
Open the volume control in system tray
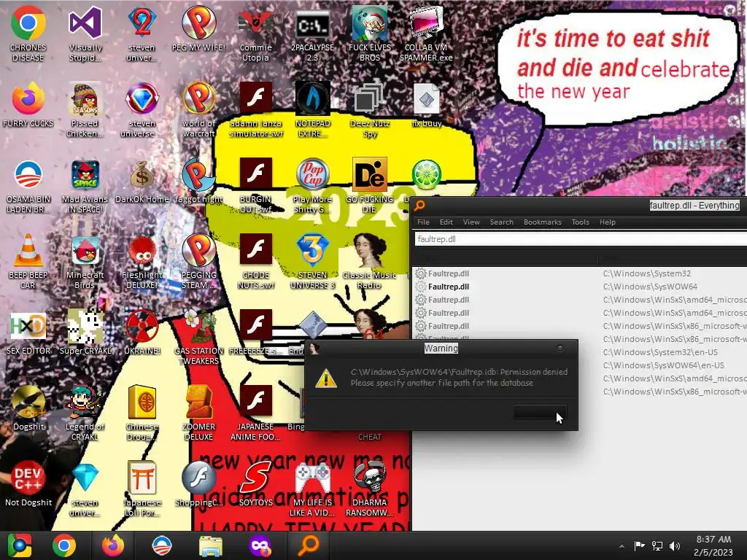point(675,545)
